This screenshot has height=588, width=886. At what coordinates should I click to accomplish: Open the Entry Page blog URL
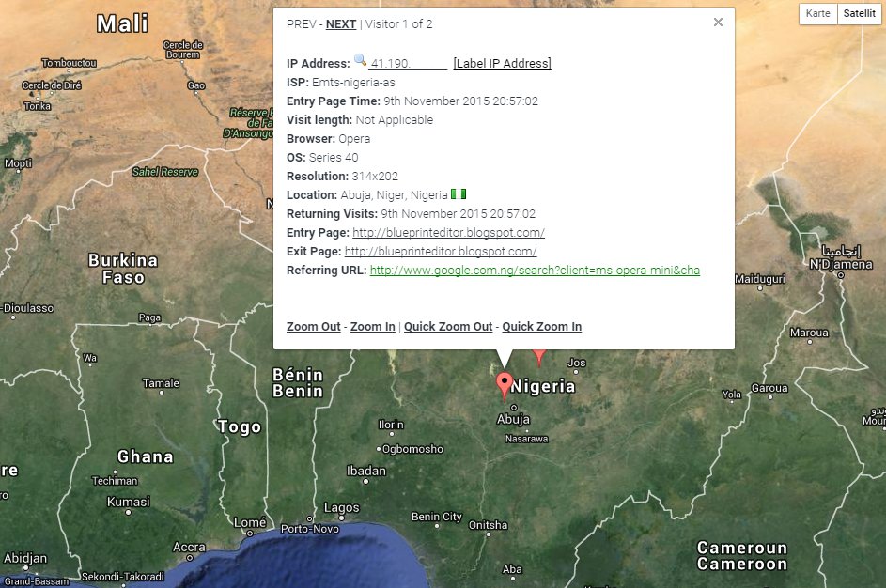point(448,233)
